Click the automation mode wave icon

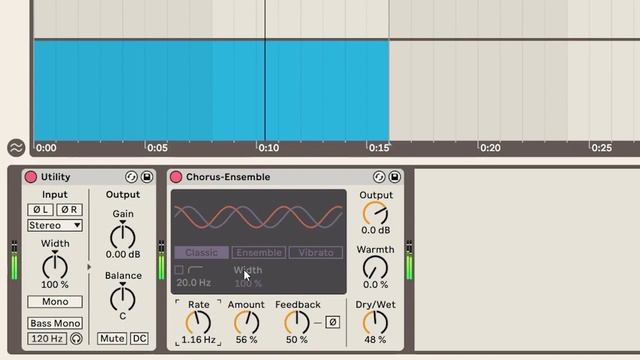click(x=16, y=148)
